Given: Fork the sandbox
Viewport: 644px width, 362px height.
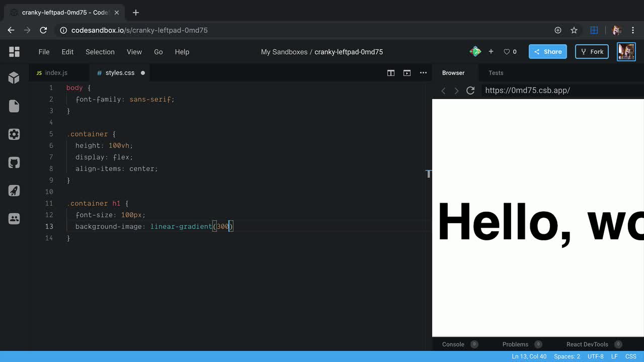Looking at the screenshot, I should 592,51.
